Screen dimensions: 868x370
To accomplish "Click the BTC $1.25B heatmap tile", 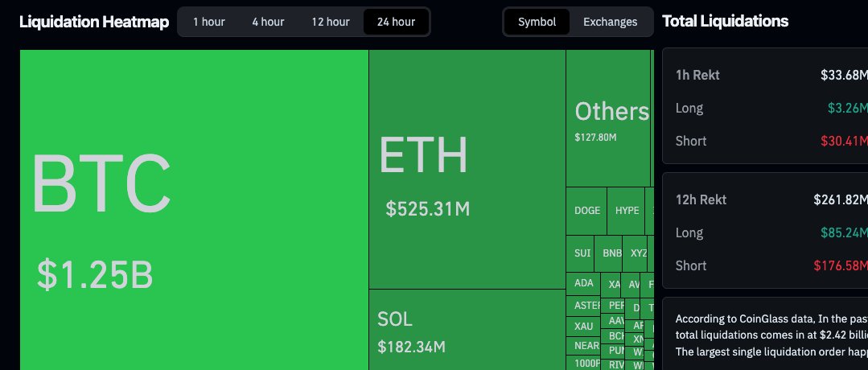I will click(194, 209).
